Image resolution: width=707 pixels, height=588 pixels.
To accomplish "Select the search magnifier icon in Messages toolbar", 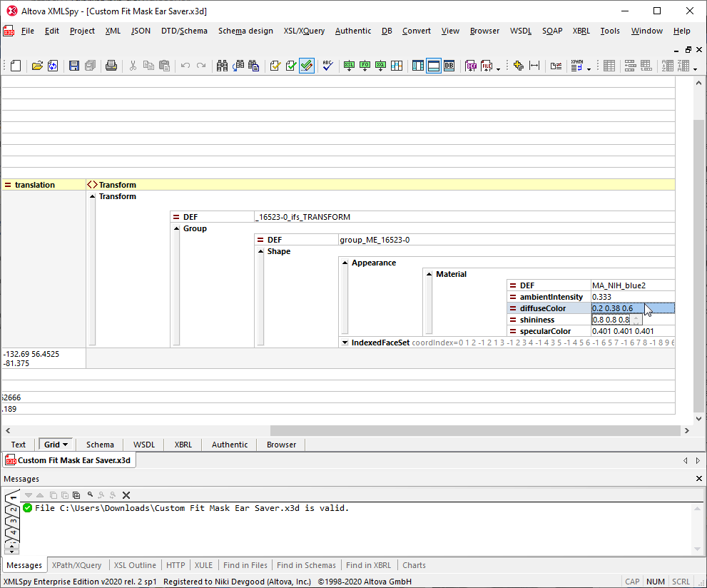I will pyautogui.click(x=90, y=494).
